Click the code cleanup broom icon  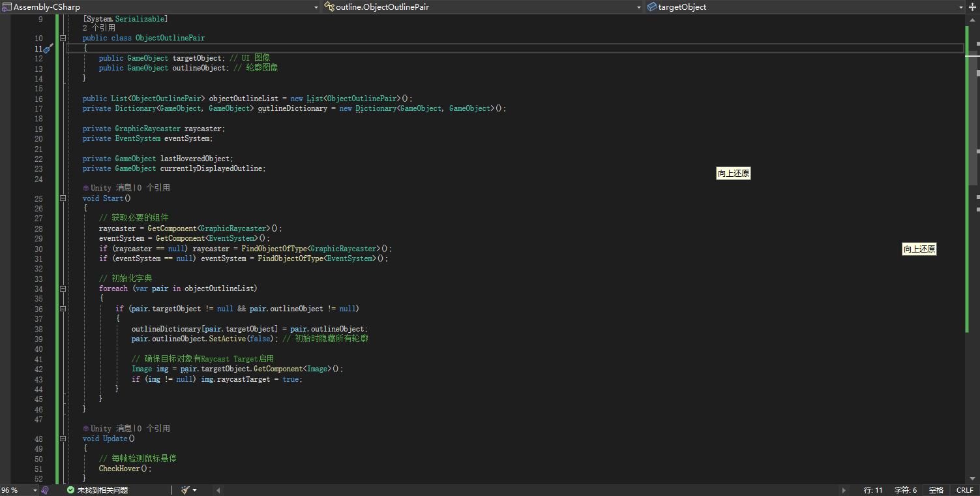click(185, 490)
